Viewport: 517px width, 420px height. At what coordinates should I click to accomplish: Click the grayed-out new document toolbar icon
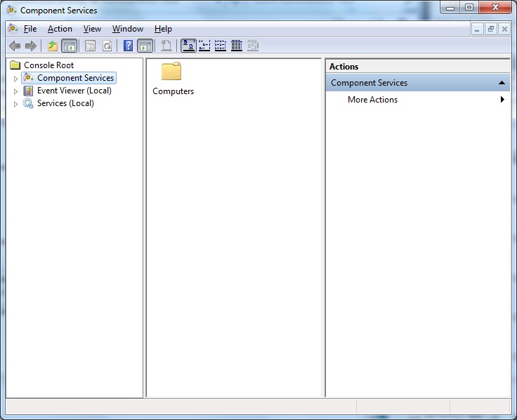point(166,46)
